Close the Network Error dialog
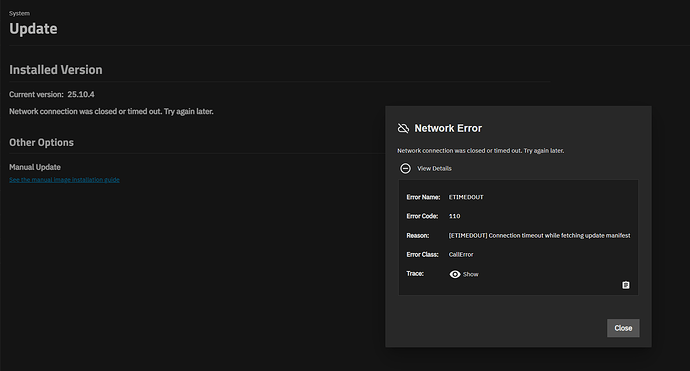Screen dimensions: 690x371 [x=623, y=328]
